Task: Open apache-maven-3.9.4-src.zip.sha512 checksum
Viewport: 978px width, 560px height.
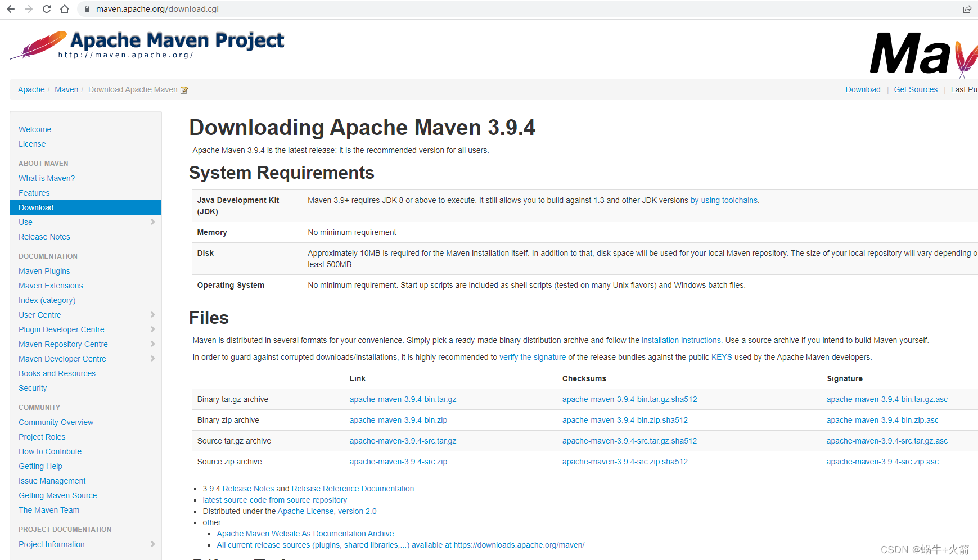Action: [625, 462]
